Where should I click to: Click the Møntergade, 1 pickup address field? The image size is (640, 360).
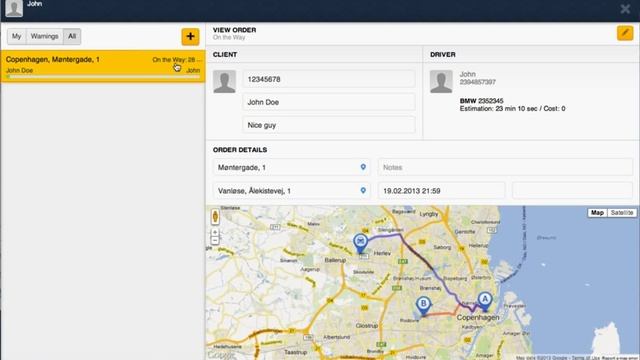click(x=291, y=167)
